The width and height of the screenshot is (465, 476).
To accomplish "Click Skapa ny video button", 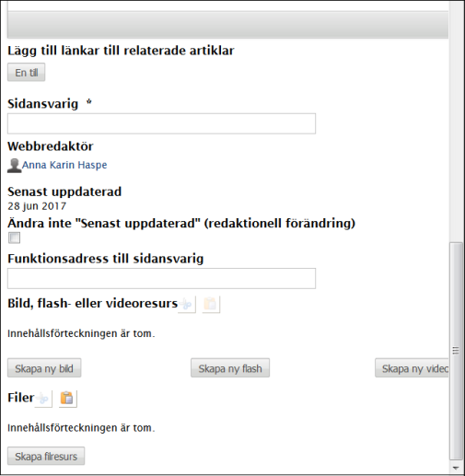I will 412,368.
